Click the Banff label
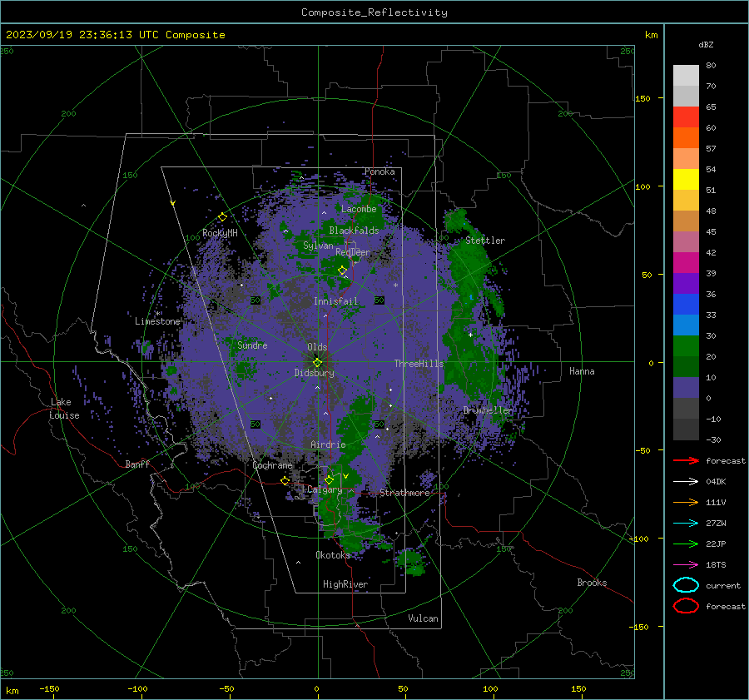The image size is (749, 700). click(137, 464)
